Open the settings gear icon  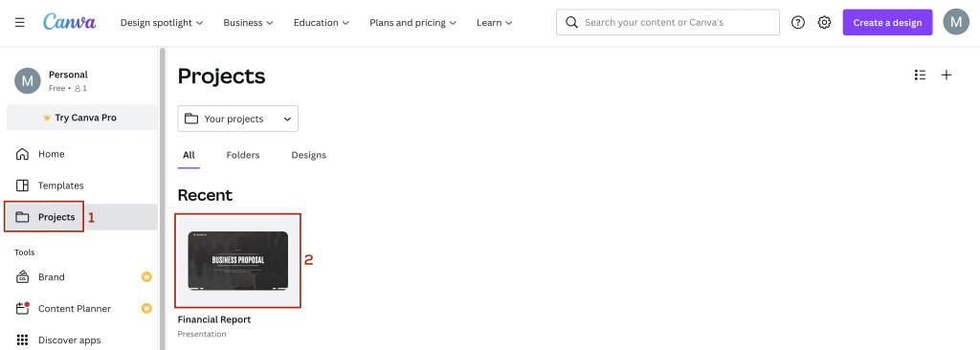tap(824, 23)
